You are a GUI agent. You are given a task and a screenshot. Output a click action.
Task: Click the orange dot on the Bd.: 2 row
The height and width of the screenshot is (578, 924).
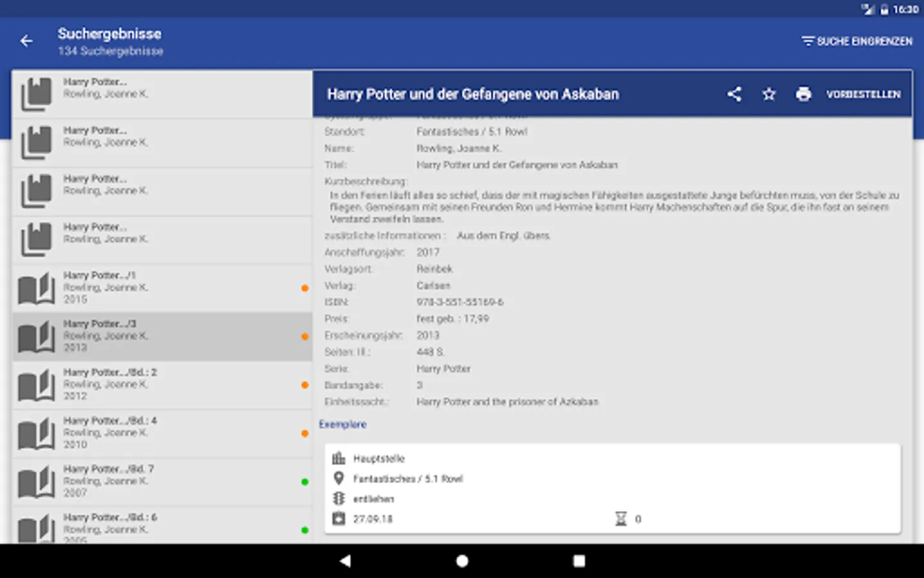(x=305, y=385)
